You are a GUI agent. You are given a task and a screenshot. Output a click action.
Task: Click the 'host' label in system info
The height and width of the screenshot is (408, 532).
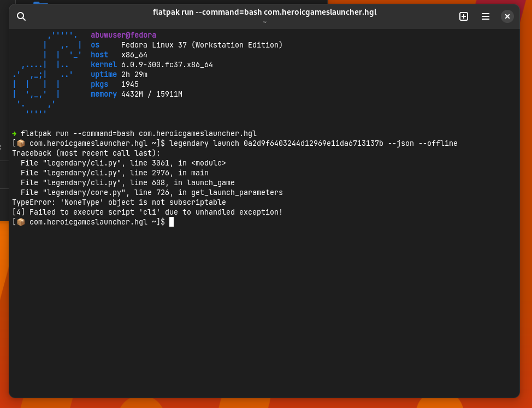pos(99,55)
